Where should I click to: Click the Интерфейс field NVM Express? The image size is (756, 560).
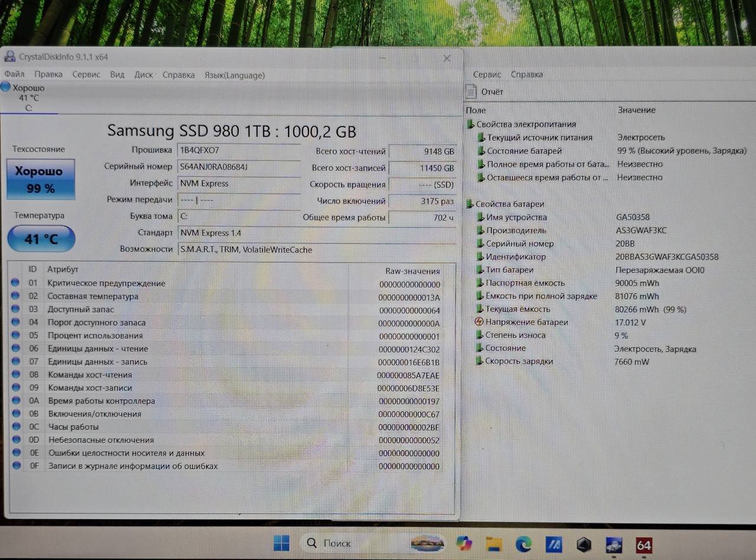pos(239,183)
